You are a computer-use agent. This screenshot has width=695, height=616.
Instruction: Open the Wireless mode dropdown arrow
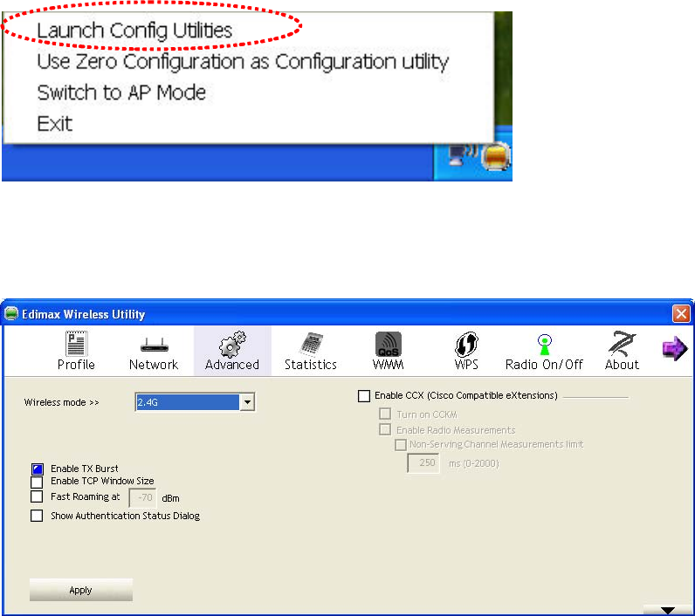click(247, 402)
